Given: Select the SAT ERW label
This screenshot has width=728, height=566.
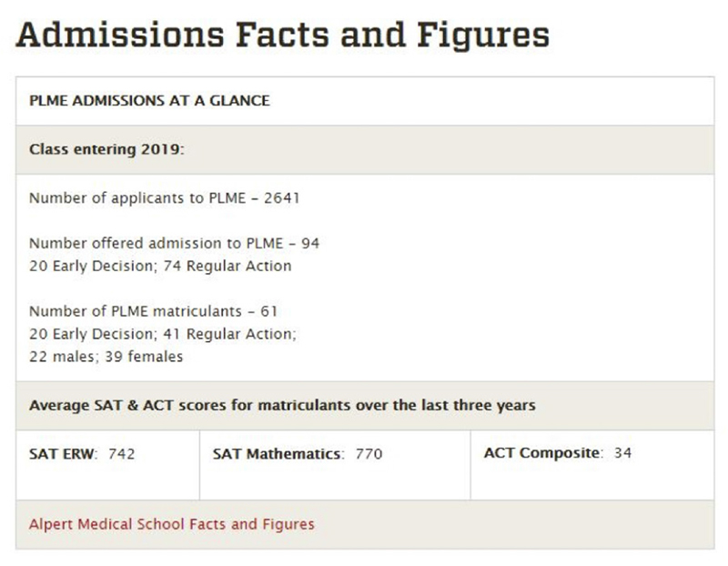Looking at the screenshot, I should tap(64, 454).
